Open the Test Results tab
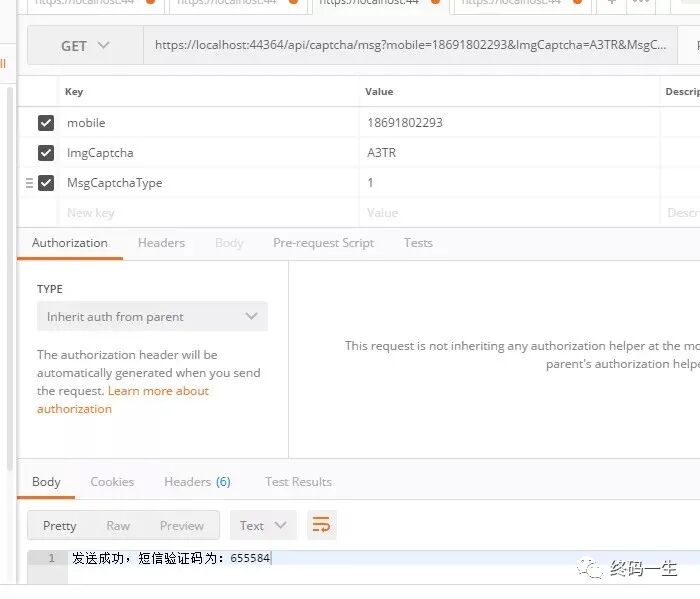The width and height of the screenshot is (700, 599). pyautogui.click(x=298, y=482)
